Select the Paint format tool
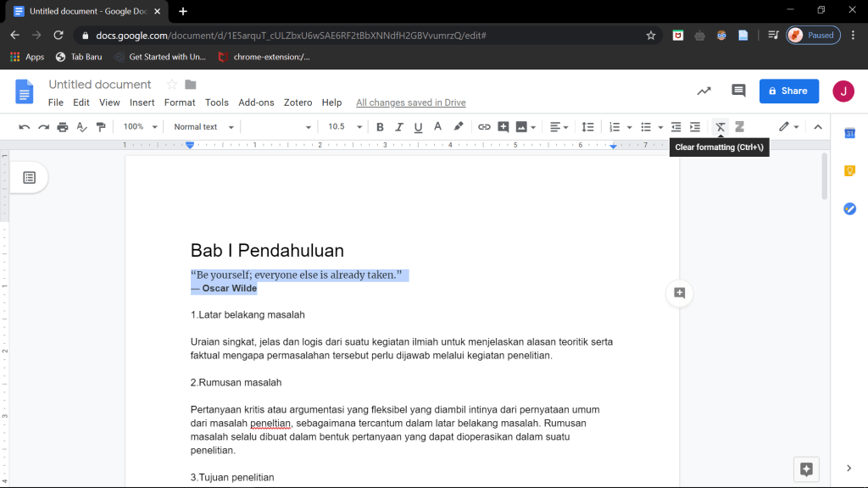The width and height of the screenshot is (868, 488). coord(102,127)
